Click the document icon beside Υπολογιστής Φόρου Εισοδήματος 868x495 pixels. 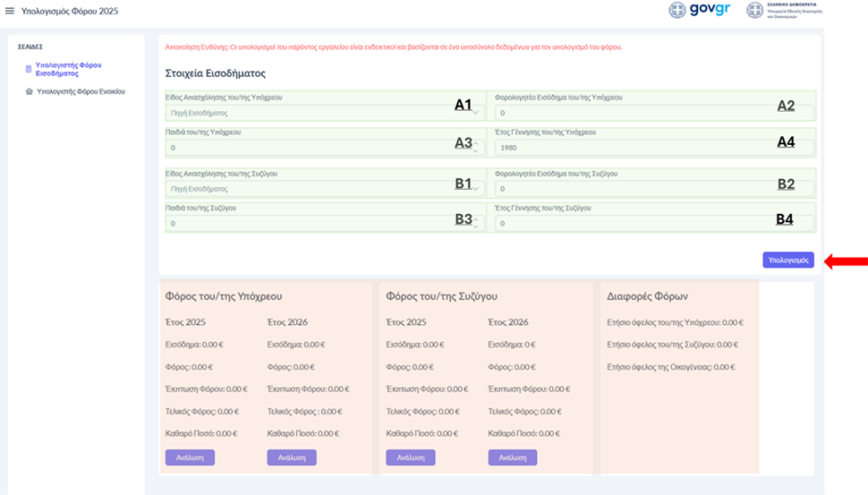[29, 69]
